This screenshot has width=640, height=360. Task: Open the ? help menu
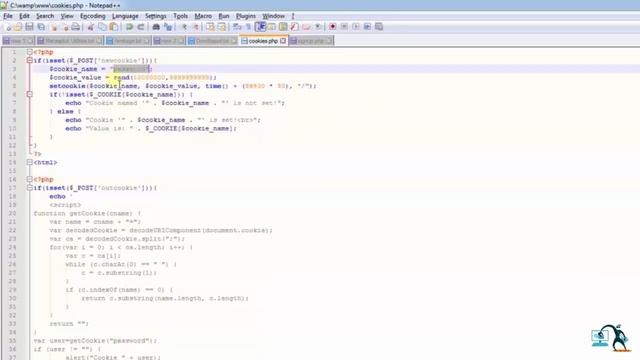click(x=293, y=16)
